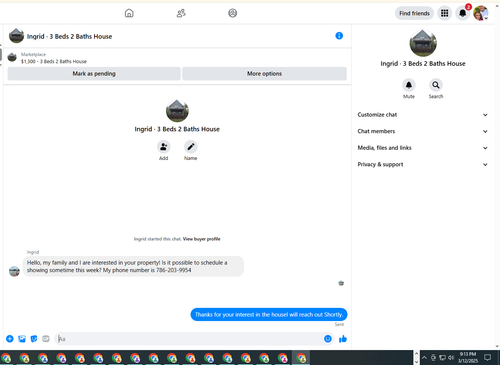
Task: Click the Marketplace listing thumbnail
Action: pos(12,57)
